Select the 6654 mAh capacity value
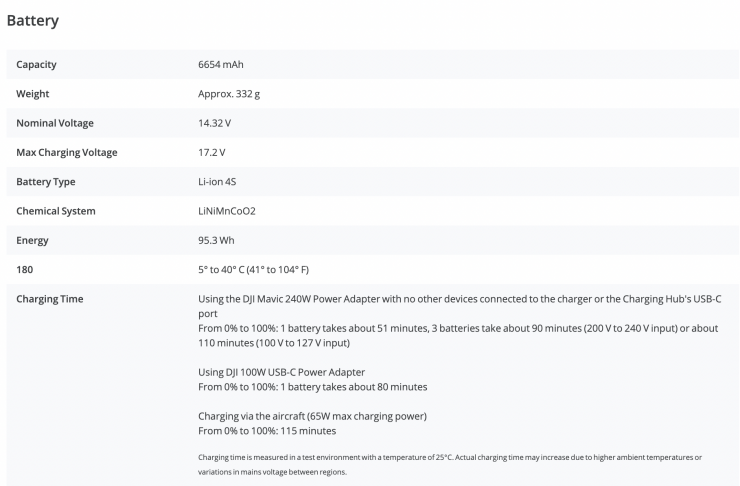Screen dimensions: 740x486 (221, 65)
